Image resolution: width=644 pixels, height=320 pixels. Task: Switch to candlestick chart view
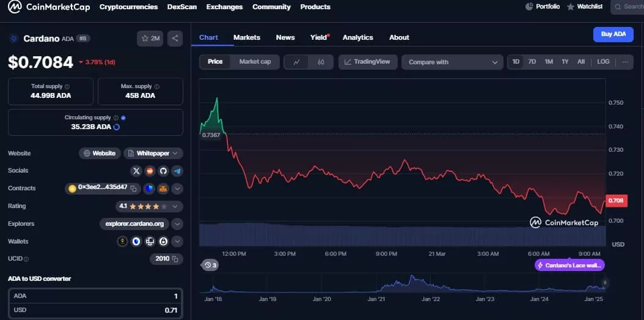(x=321, y=62)
